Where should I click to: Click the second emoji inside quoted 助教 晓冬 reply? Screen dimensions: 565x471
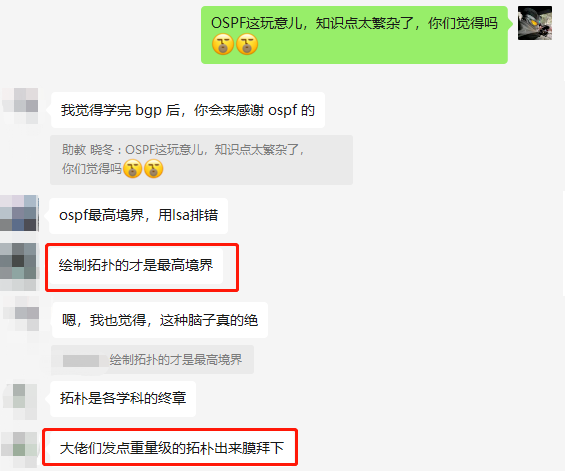click(154, 169)
